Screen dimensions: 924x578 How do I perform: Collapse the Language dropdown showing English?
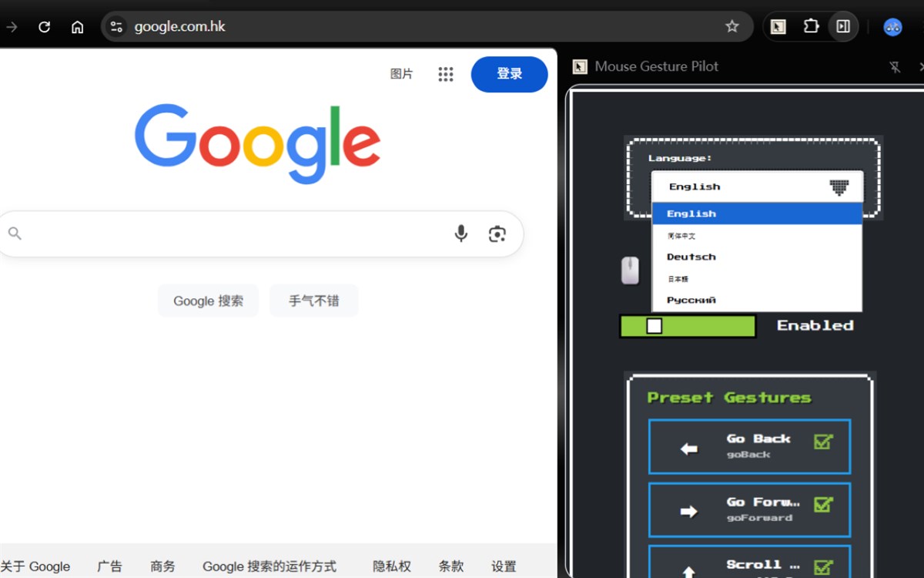pos(757,187)
